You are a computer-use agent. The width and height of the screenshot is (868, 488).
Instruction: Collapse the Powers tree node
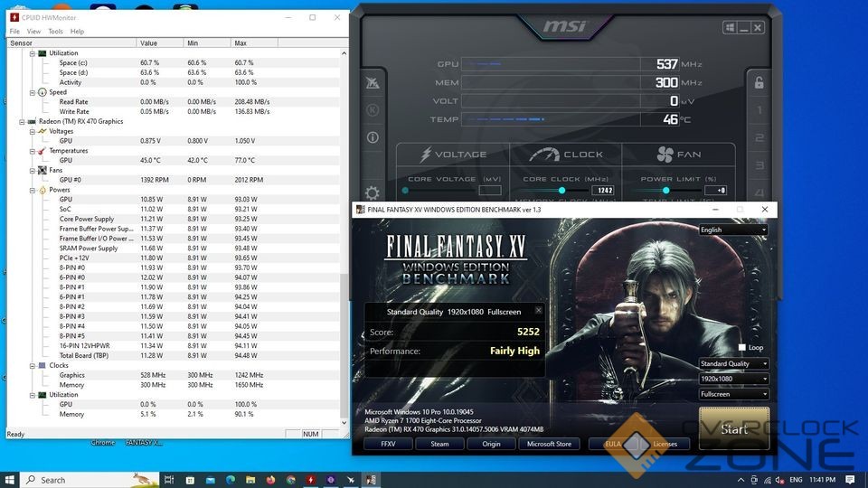32,190
